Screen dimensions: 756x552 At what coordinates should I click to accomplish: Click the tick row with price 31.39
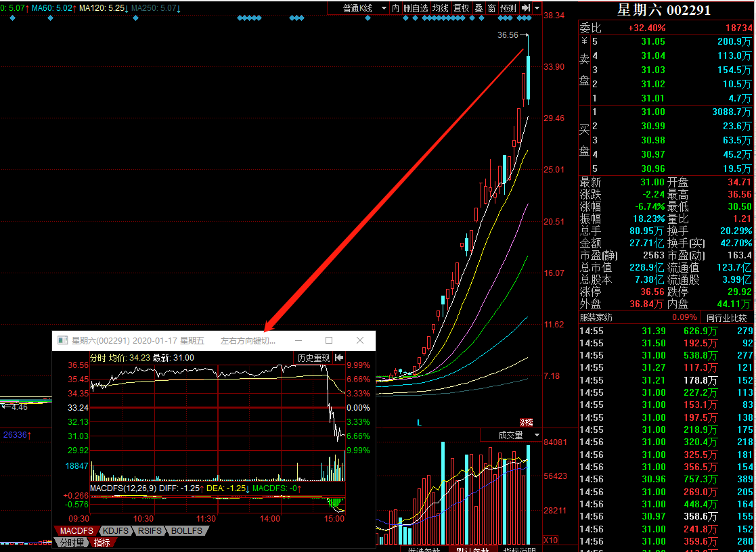coord(665,331)
